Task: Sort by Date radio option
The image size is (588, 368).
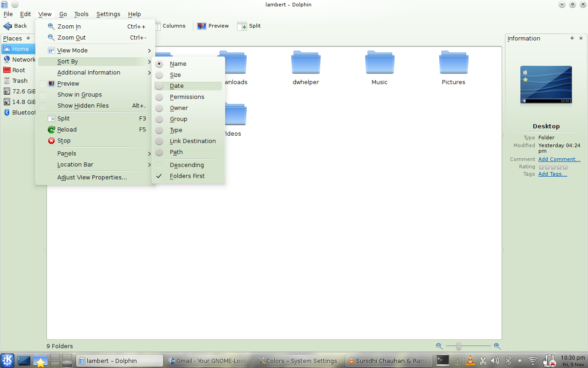Action: pyautogui.click(x=188, y=86)
